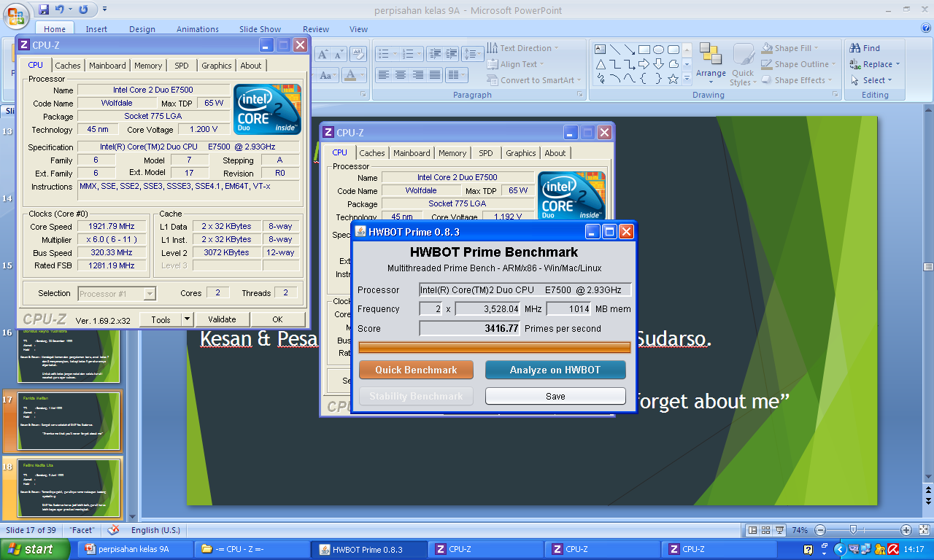Click Find in the Editing group
This screenshot has height=560, width=934.
[865, 48]
